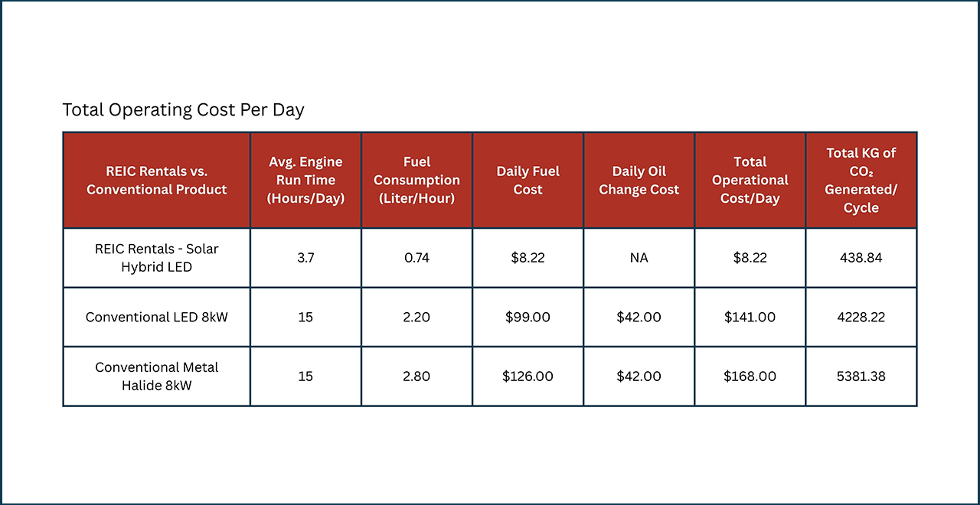The image size is (980, 505).
Task: Select the 'NA' oil change cost cell
Action: [639, 258]
